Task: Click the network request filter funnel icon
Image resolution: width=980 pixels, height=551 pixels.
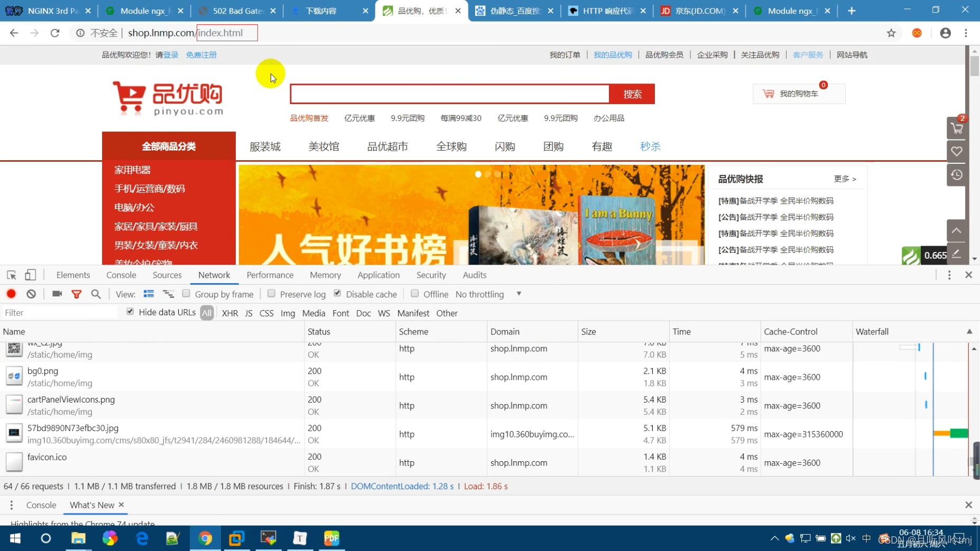Action: pyautogui.click(x=76, y=294)
